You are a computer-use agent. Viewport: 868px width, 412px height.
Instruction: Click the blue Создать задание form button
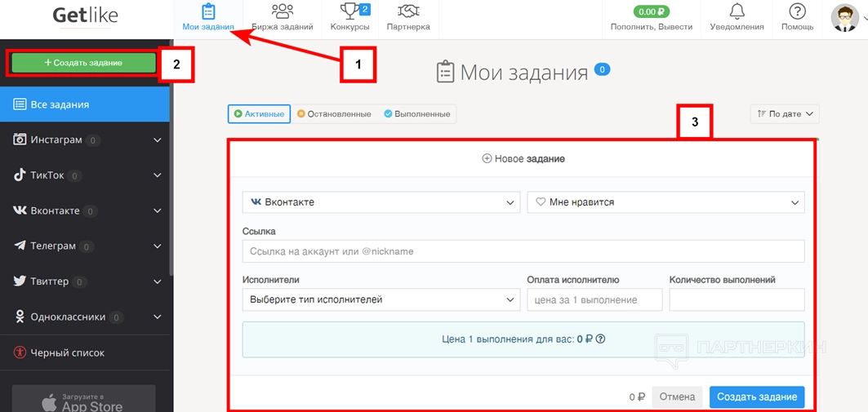pyautogui.click(x=757, y=396)
